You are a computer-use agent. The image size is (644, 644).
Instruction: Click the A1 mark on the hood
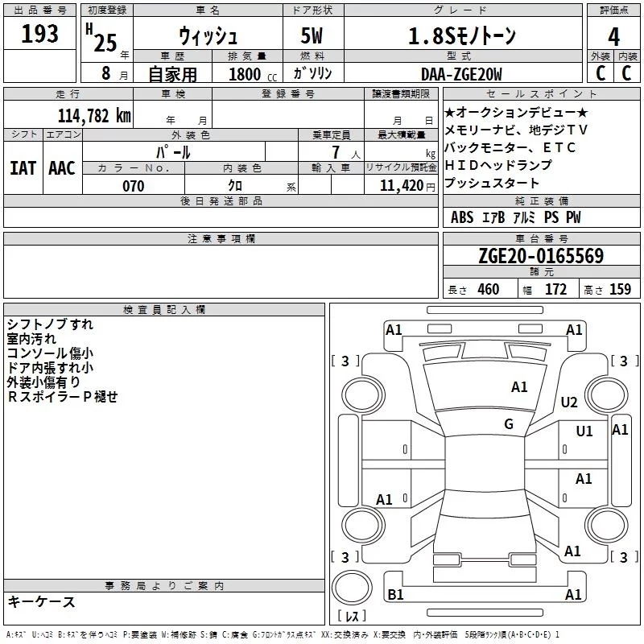pyautogui.click(x=519, y=386)
